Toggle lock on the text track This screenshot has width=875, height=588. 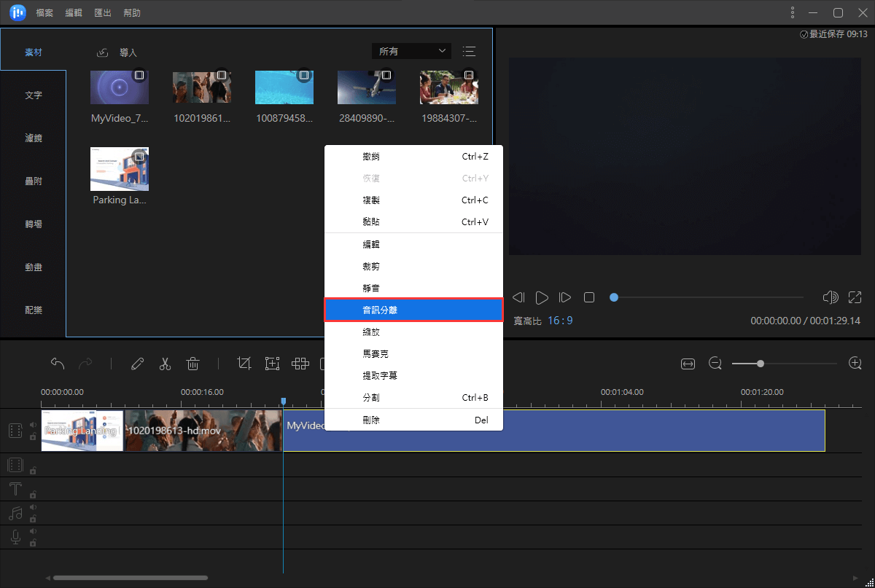33,495
